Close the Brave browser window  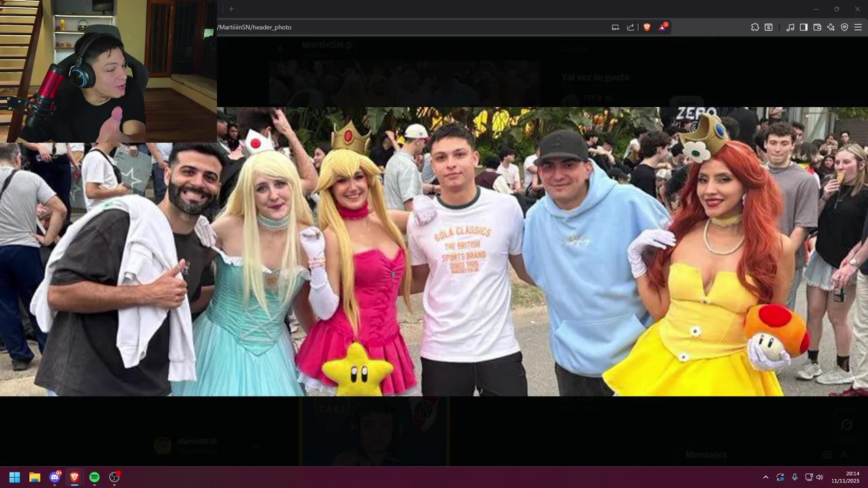[x=857, y=9]
